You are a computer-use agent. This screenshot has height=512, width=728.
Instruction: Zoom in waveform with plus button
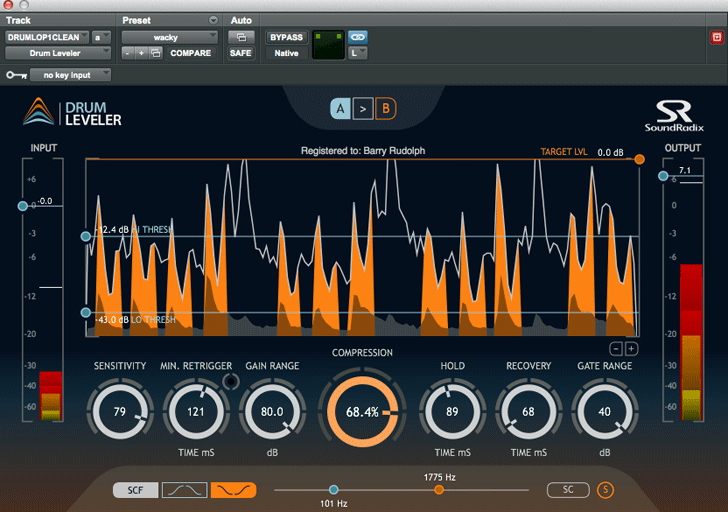[x=631, y=349]
